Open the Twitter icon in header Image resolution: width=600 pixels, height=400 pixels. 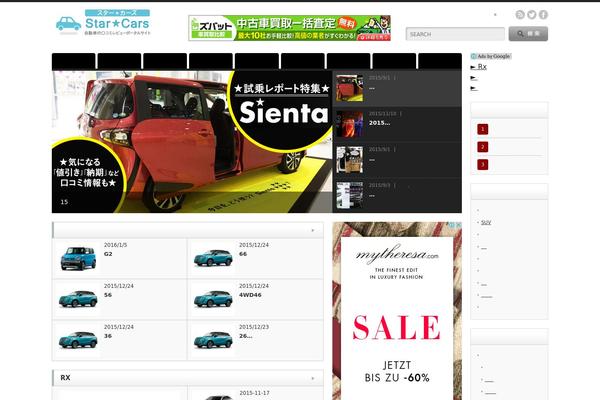(532, 15)
